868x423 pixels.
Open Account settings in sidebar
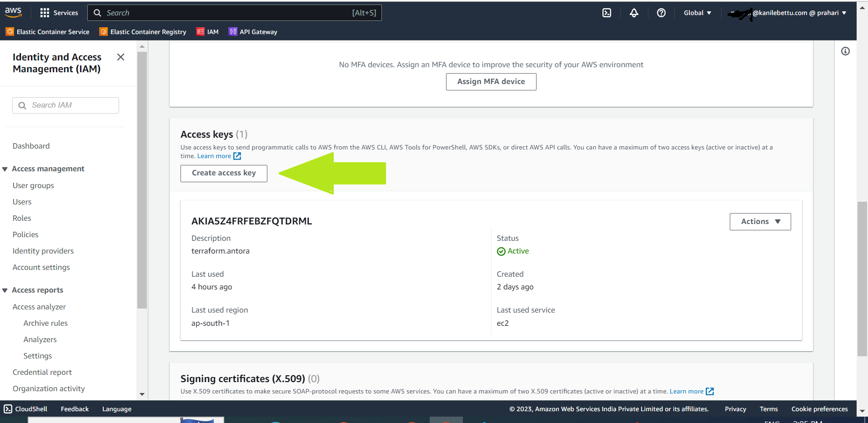pos(41,267)
